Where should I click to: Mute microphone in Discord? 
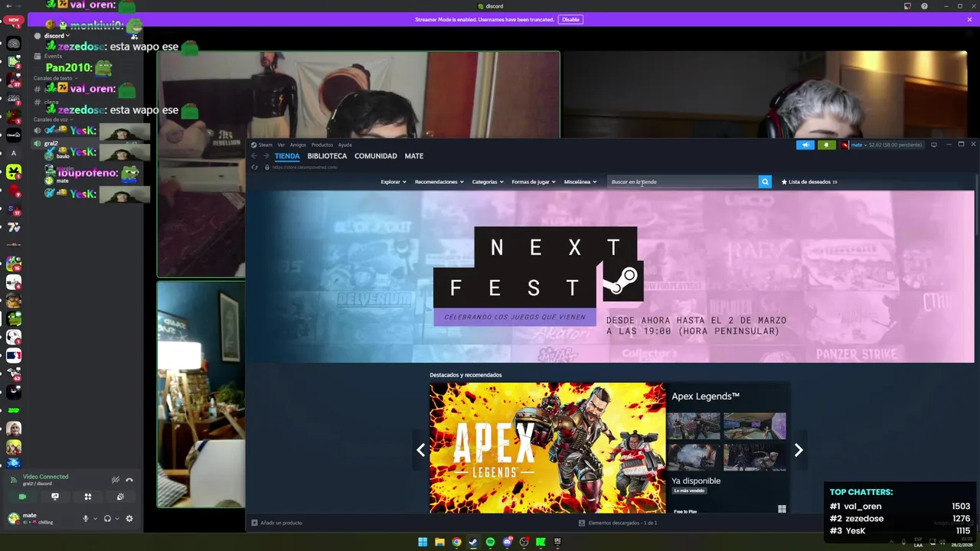click(x=86, y=518)
